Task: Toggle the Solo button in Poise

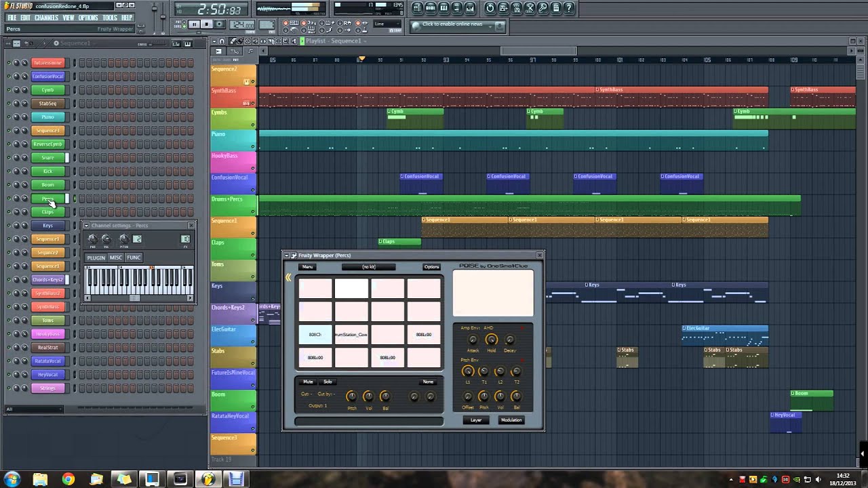Action: click(x=328, y=382)
